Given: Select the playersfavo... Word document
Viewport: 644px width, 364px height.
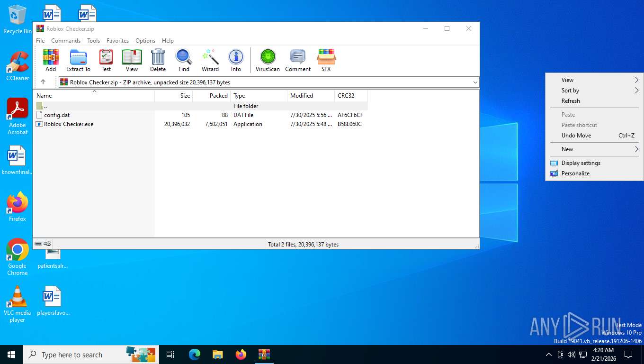Looking at the screenshot, I should [x=53, y=301].
